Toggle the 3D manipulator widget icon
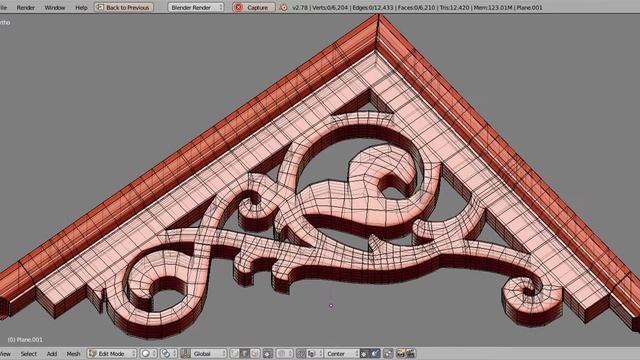Screen dimensions: 640x360 (x=185, y=353)
